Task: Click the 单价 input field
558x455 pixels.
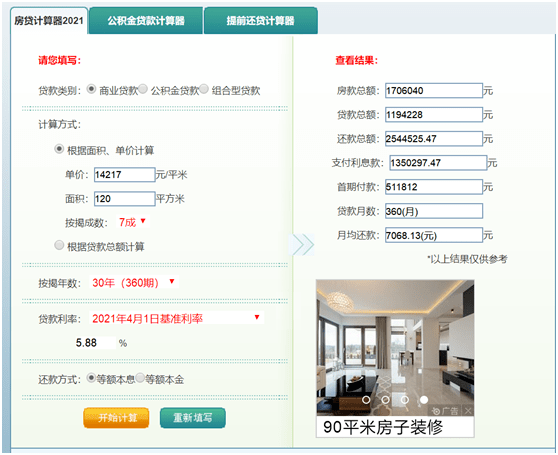Action: (x=125, y=175)
